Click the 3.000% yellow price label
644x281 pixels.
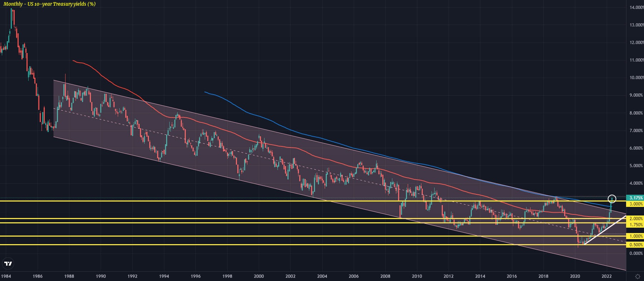click(x=636, y=204)
